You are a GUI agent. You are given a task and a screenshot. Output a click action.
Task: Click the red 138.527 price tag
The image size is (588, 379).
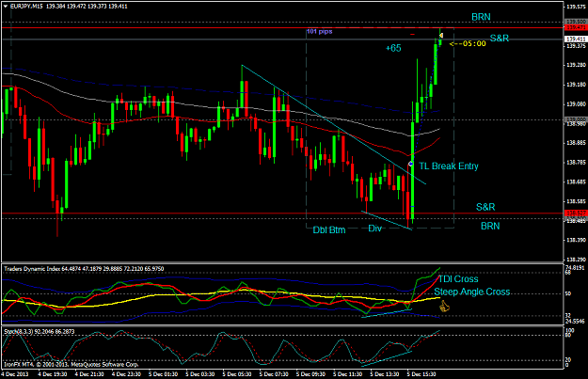576,213
